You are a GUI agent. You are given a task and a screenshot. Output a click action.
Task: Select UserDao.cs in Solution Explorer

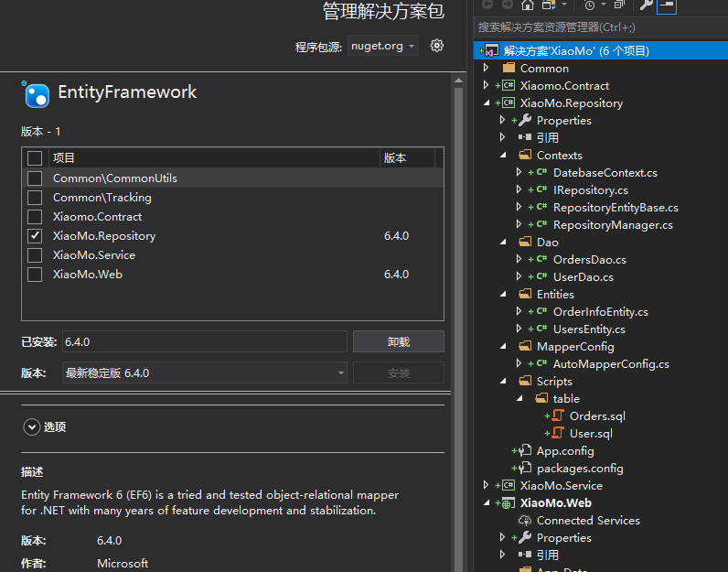[583, 277]
